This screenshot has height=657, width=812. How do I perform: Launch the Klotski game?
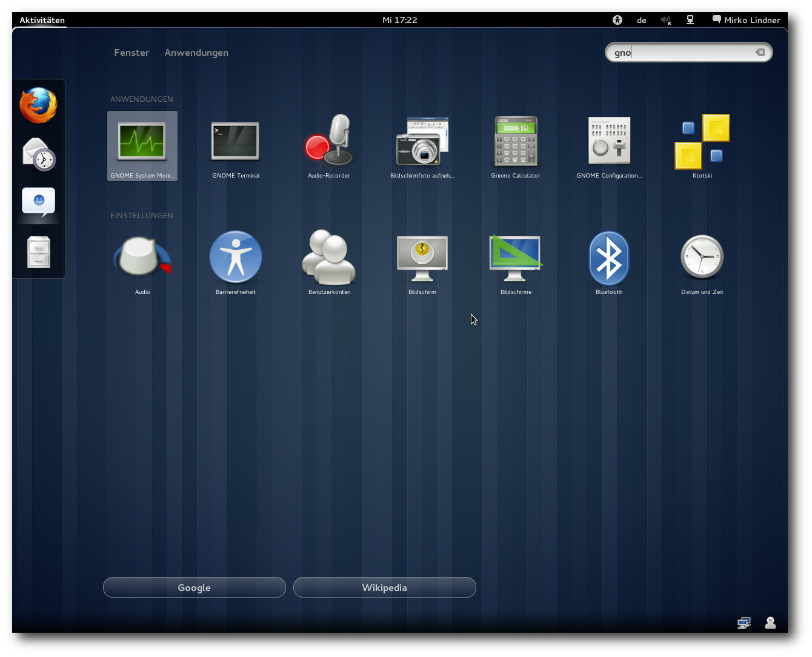coord(702,146)
